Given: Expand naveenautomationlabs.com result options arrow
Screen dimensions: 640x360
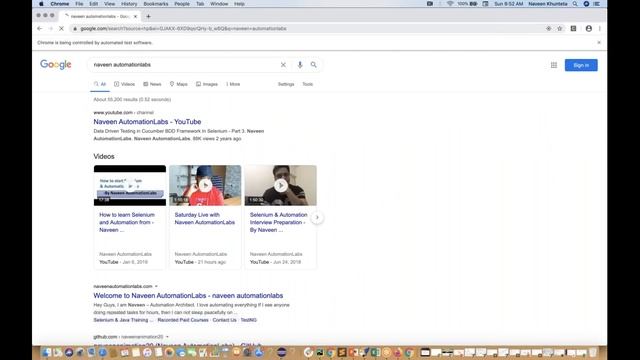Looking at the screenshot, I should 156,286.
